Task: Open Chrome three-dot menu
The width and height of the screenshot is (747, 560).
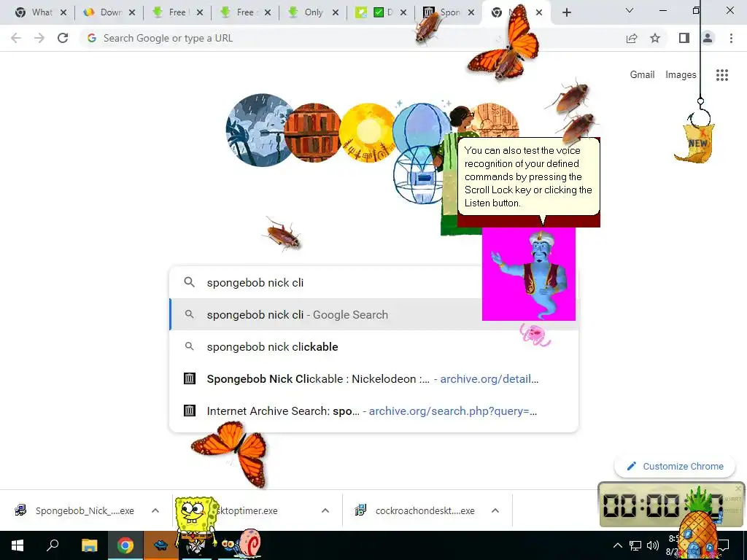Action: [731, 38]
